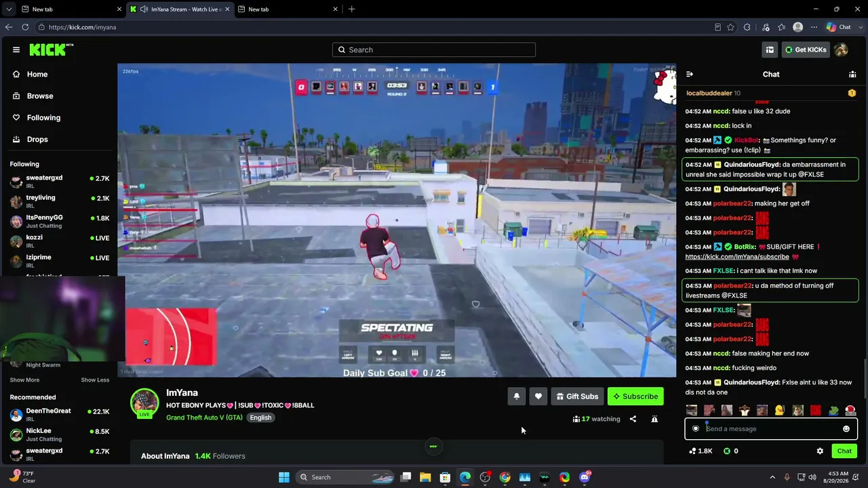
Task: Open the browser profile icon
Action: [x=798, y=27]
